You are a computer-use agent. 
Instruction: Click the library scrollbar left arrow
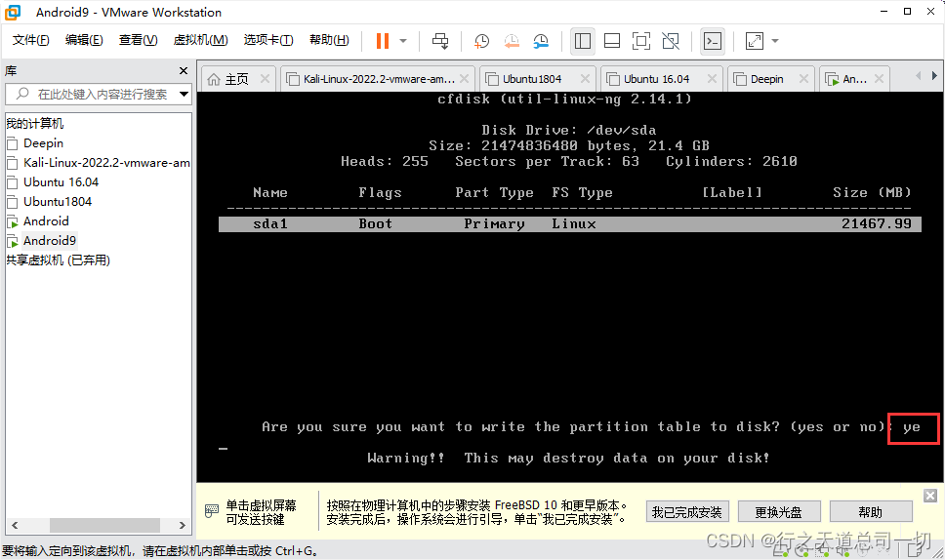[15, 525]
